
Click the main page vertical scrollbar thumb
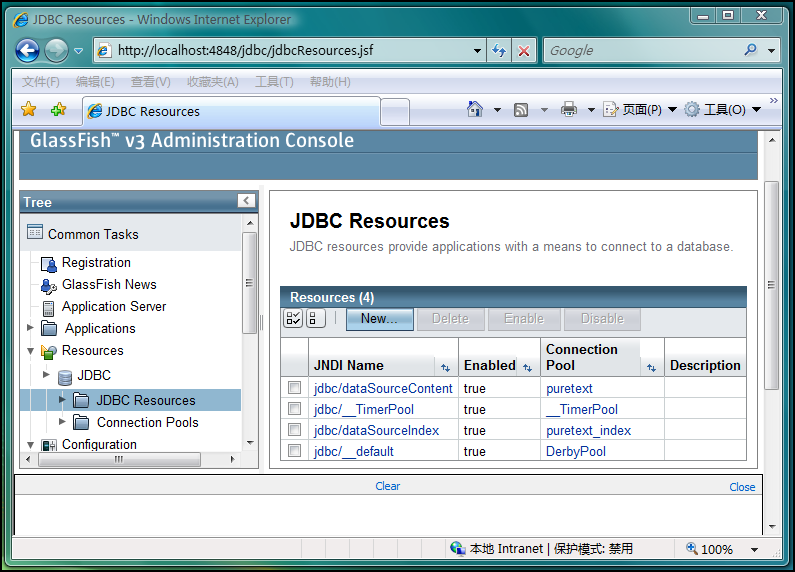771,285
